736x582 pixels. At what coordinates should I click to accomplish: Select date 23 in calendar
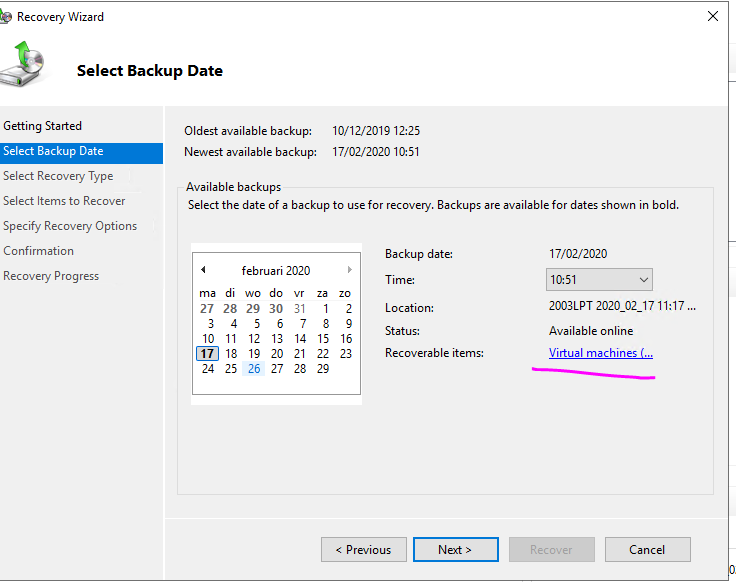coord(345,353)
